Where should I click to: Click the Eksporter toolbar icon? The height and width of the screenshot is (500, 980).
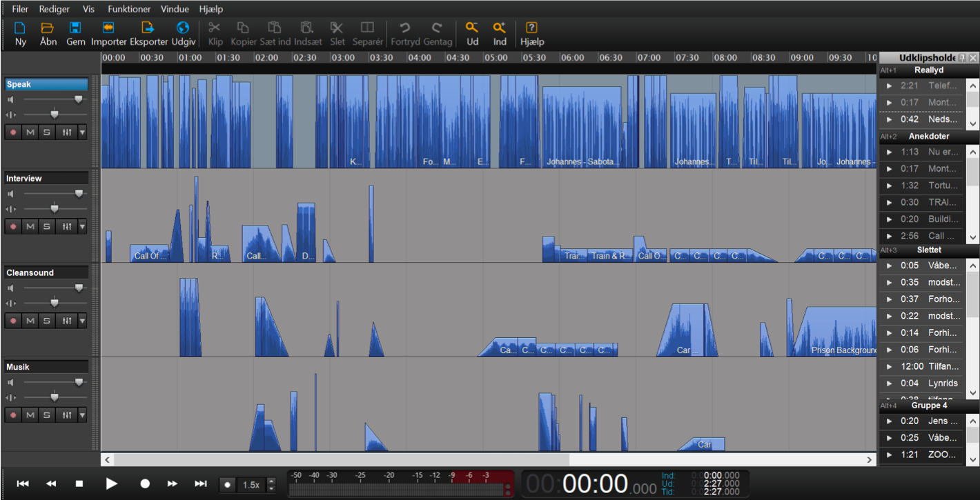coord(148,28)
